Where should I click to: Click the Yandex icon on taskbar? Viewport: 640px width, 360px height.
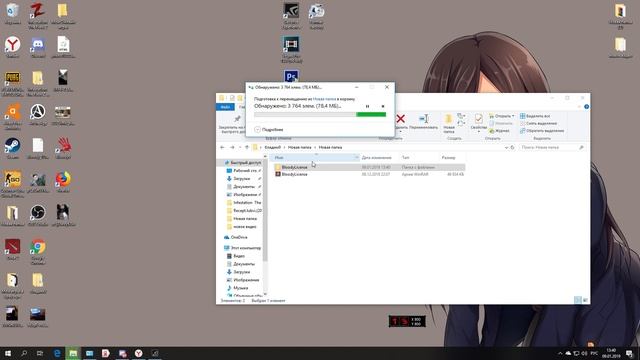139,353
